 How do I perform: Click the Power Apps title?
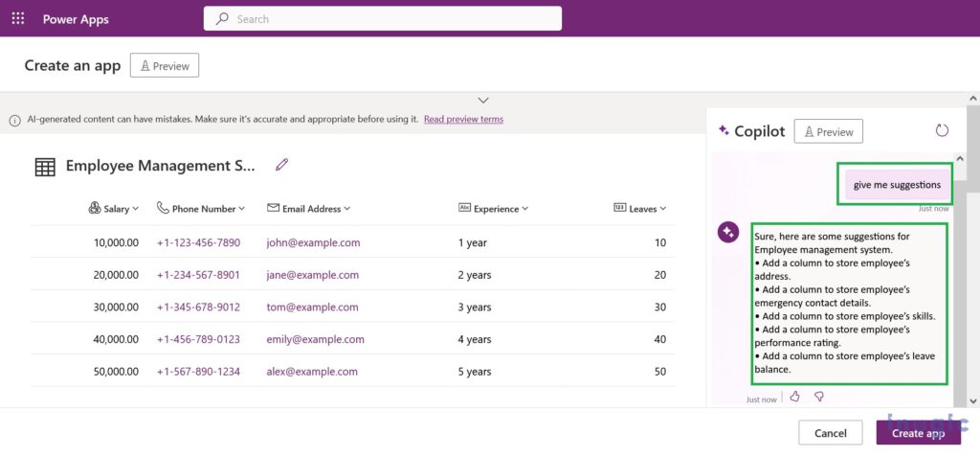pos(76,19)
